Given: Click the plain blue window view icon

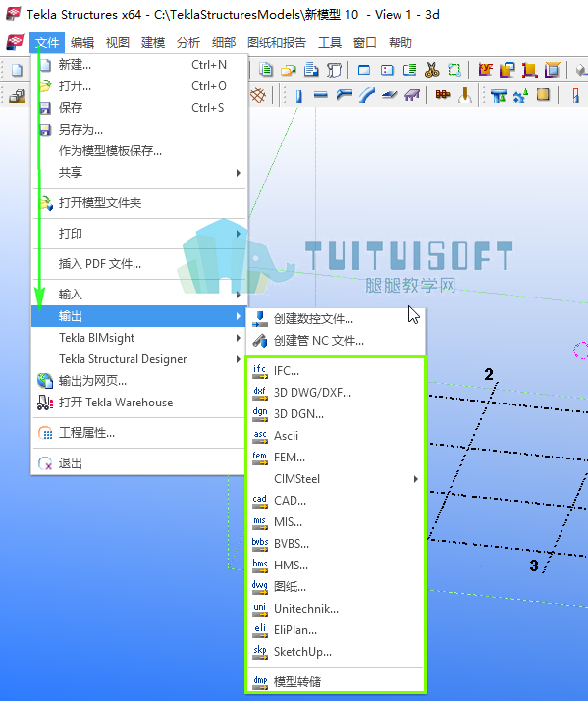Looking at the screenshot, I should pos(364,70).
